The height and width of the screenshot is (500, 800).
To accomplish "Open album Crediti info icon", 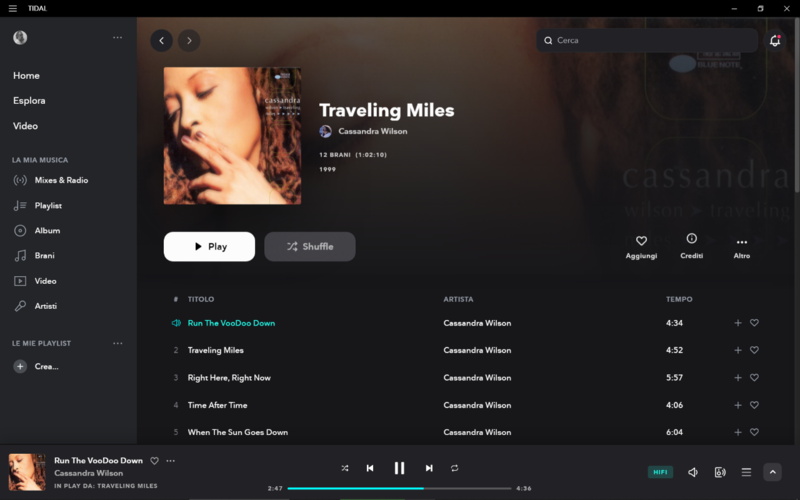I will pos(691,238).
